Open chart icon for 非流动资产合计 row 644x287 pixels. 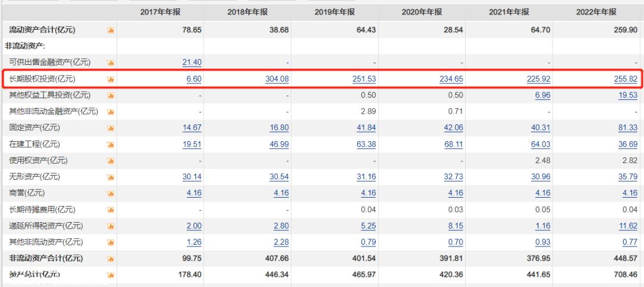tap(110, 259)
